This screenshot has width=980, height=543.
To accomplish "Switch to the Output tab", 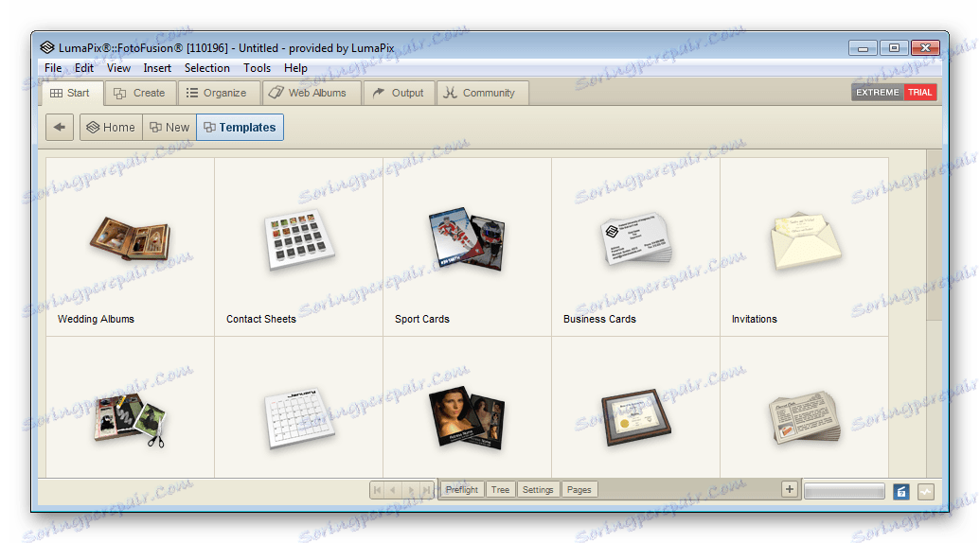I will pos(399,93).
